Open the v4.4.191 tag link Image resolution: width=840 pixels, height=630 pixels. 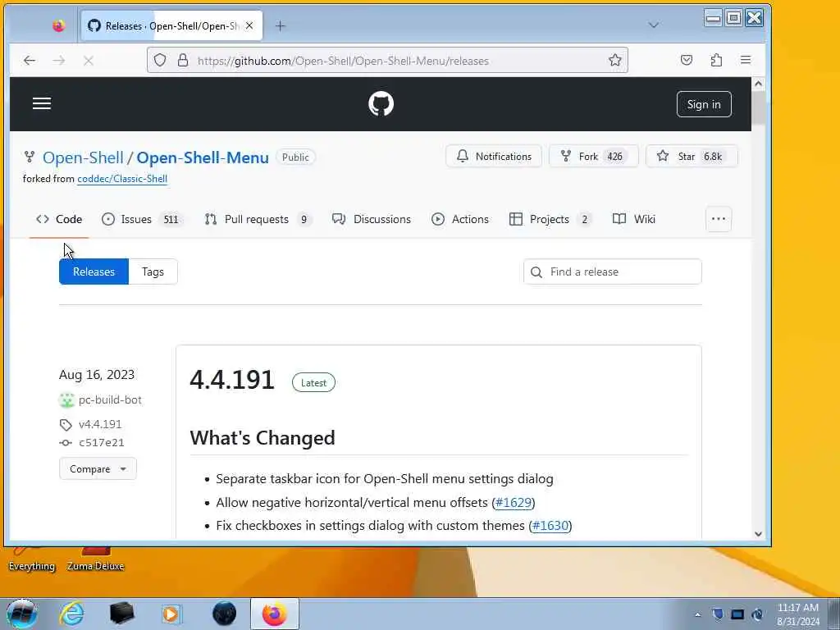pyautogui.click(x=100, y=424)
